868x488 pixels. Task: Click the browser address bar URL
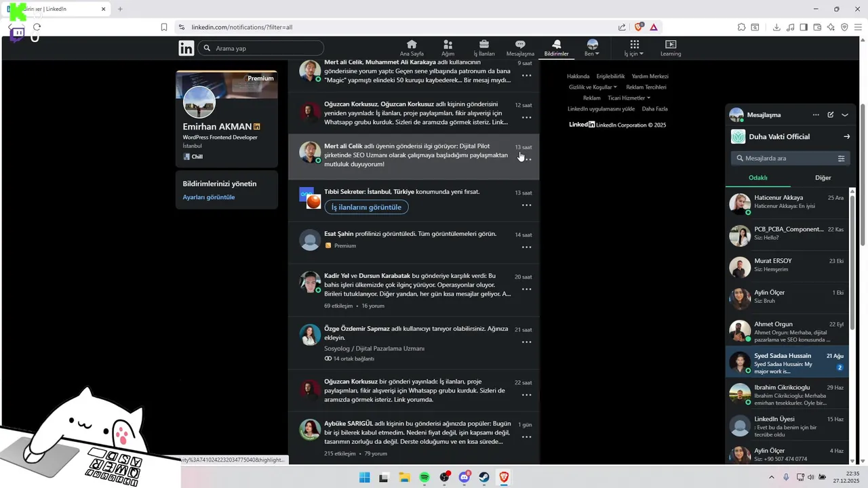242,27
